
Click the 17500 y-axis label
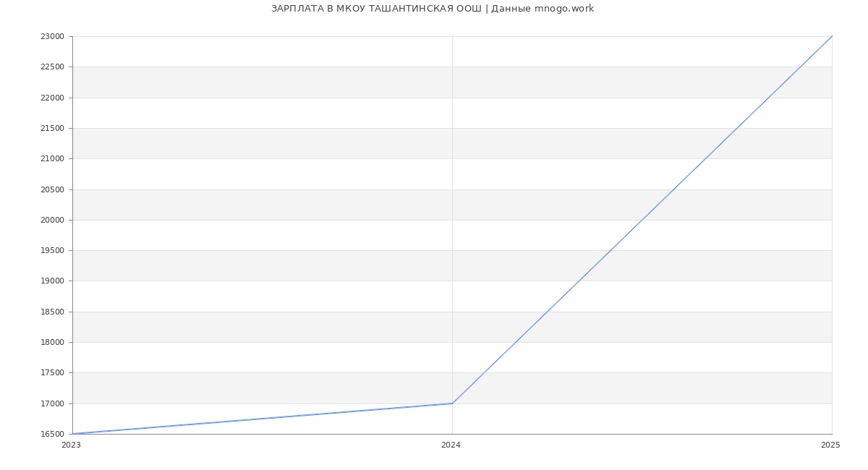52,373
